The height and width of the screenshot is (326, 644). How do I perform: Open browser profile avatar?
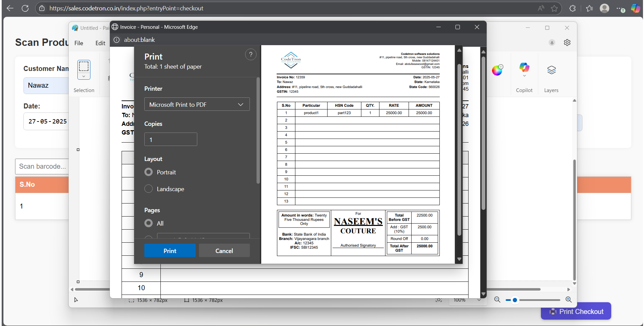(604, 8)
